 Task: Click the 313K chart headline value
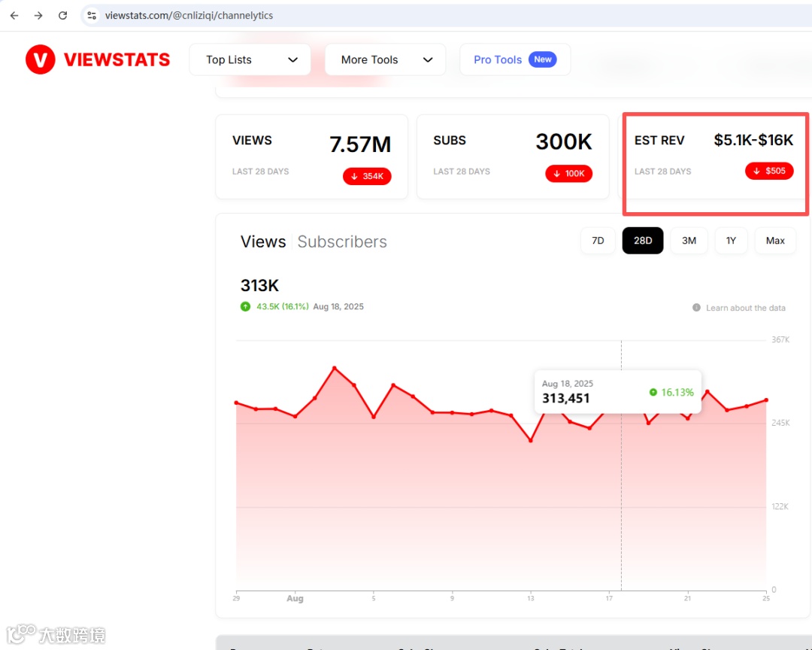pos(259,286)
